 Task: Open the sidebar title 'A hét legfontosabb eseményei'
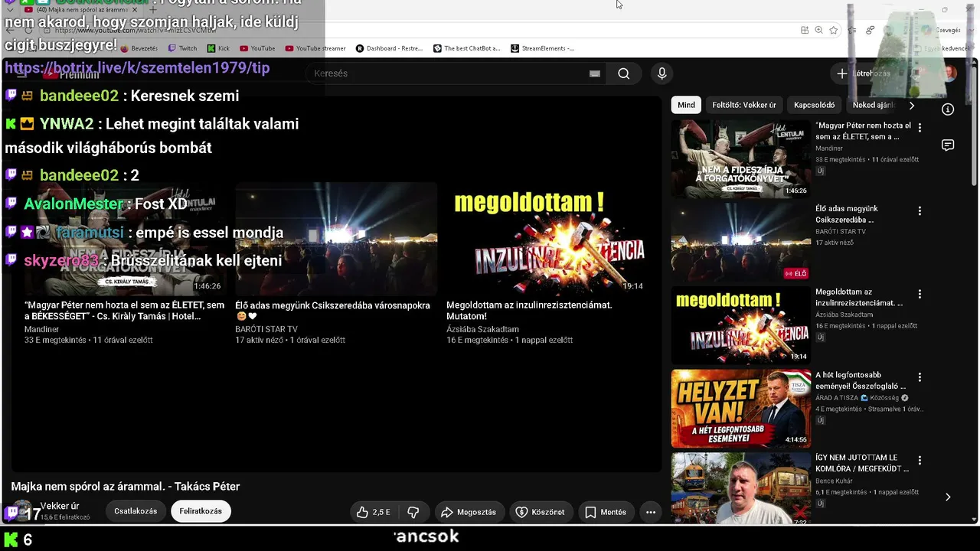coord(861,380)
